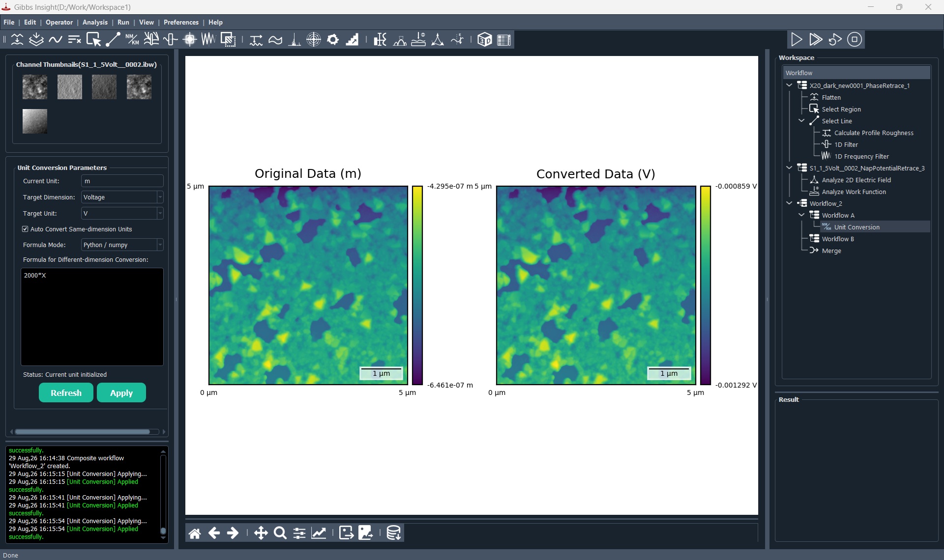Open the NM/KM Unit Conversion tool

[132, 40]
